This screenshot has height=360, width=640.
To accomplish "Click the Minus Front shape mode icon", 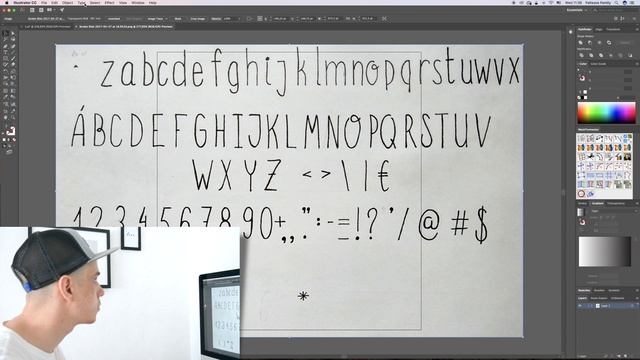I will pos(590,42).
